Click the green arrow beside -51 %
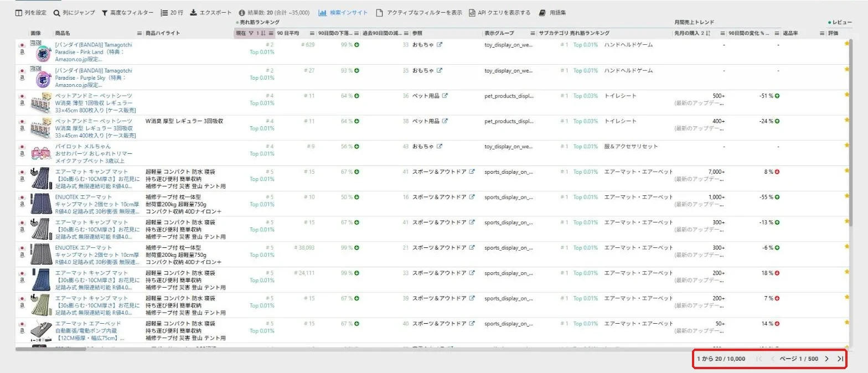Viewport: 868px width, 373px height. [x=777, y=96]
